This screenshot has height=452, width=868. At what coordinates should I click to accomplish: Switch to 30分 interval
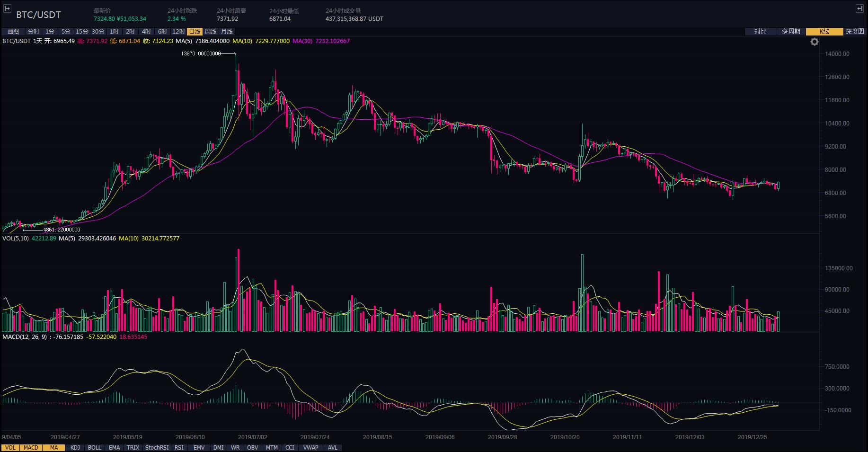[x=98, y=32]
